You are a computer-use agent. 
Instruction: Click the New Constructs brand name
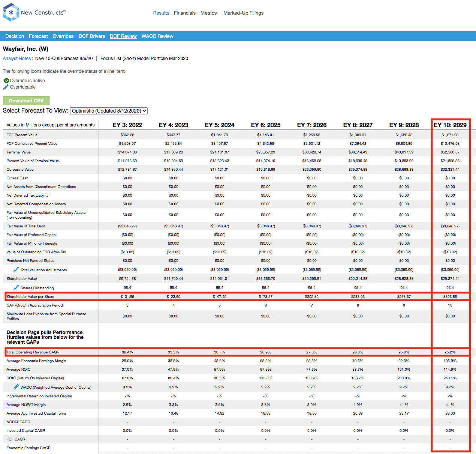[x=43, y=12]
